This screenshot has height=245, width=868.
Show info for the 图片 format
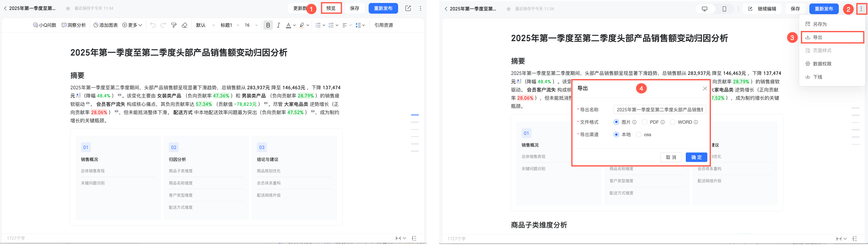(635, 122)
